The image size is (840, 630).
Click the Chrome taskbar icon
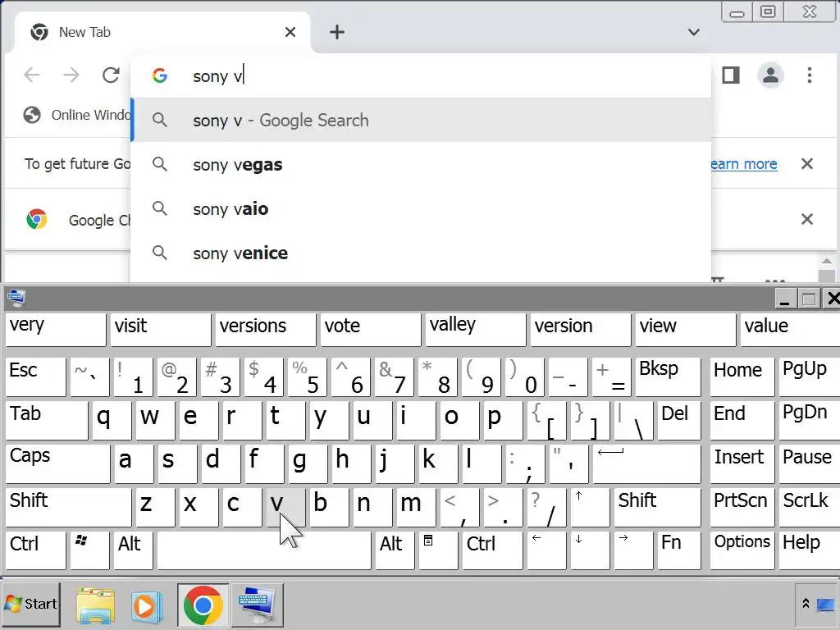[x=203, y=605]
